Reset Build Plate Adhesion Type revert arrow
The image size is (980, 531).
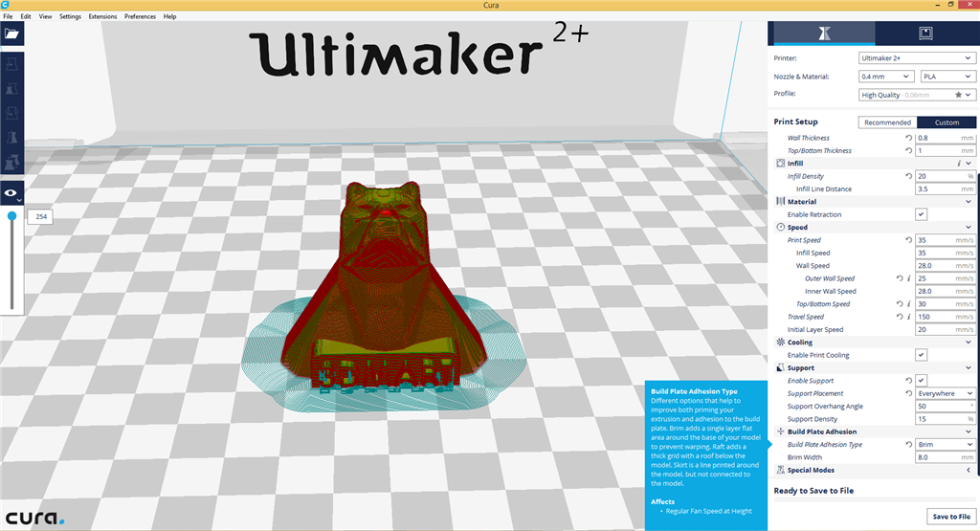908,445
